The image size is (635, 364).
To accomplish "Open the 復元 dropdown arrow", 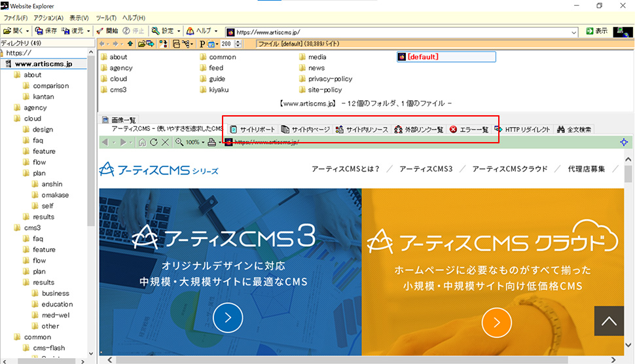I will [x=88, y=31].
